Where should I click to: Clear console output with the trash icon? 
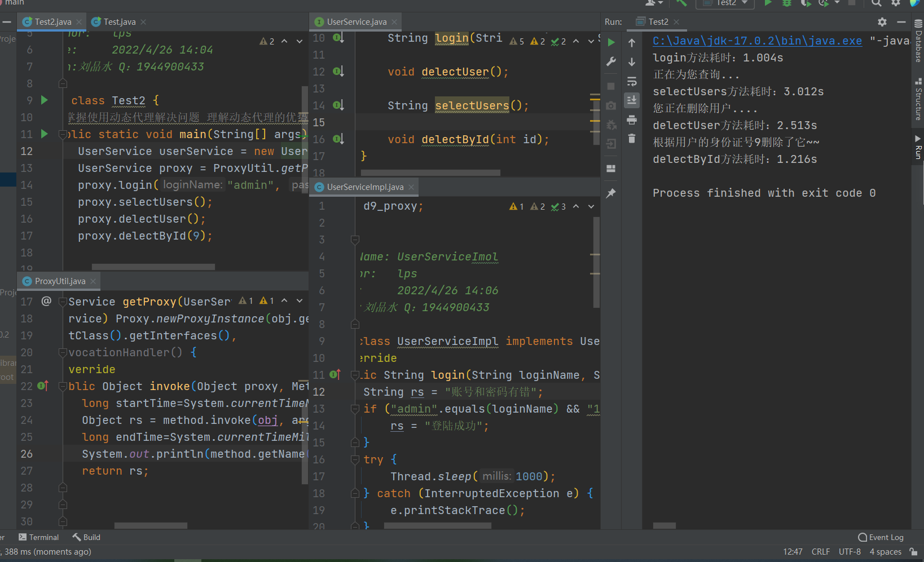click(632, 139)
